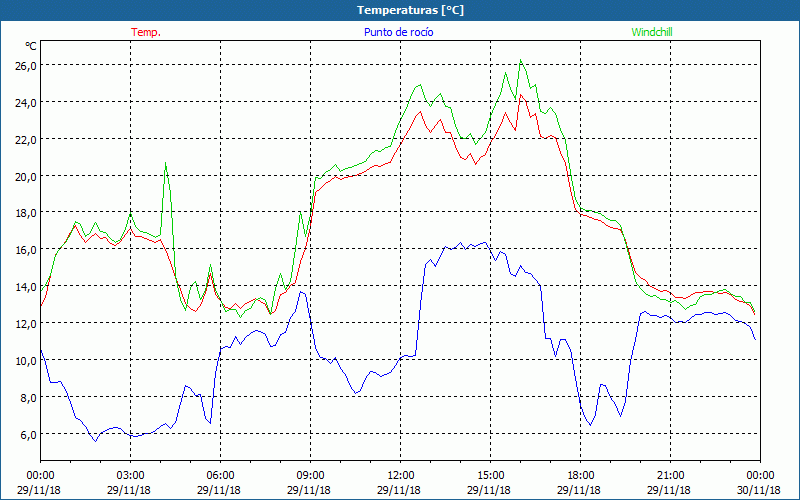Screen dimensions: 800x500
Task: Click the 06:00 time axis label
Action: point(220,476)
